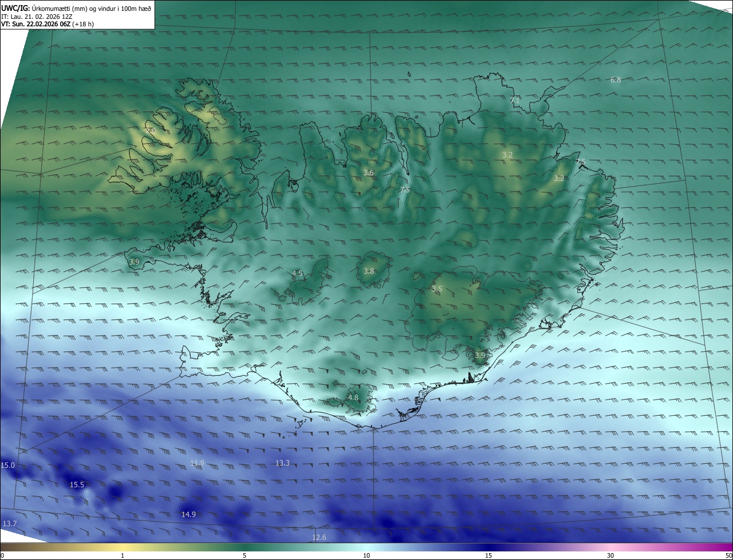Click the 13.3 value label over the sea

pyautogui.click(x=282, y=463)
